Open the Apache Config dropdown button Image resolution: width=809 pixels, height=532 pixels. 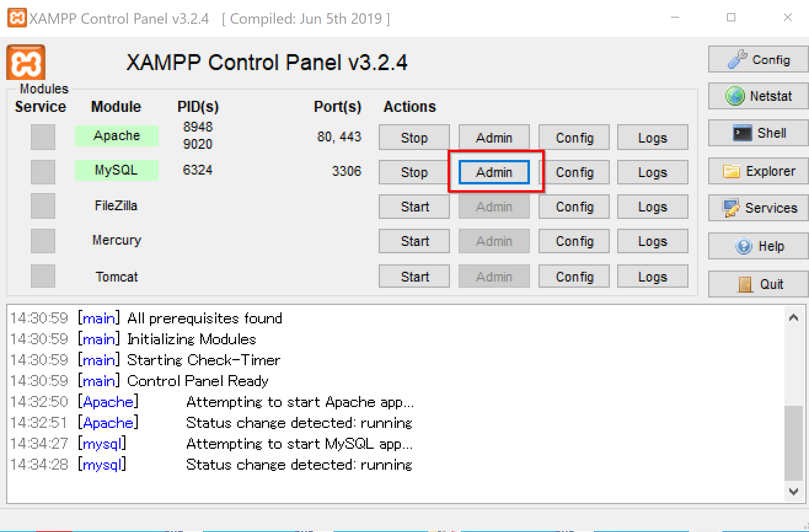click(574, 137)
